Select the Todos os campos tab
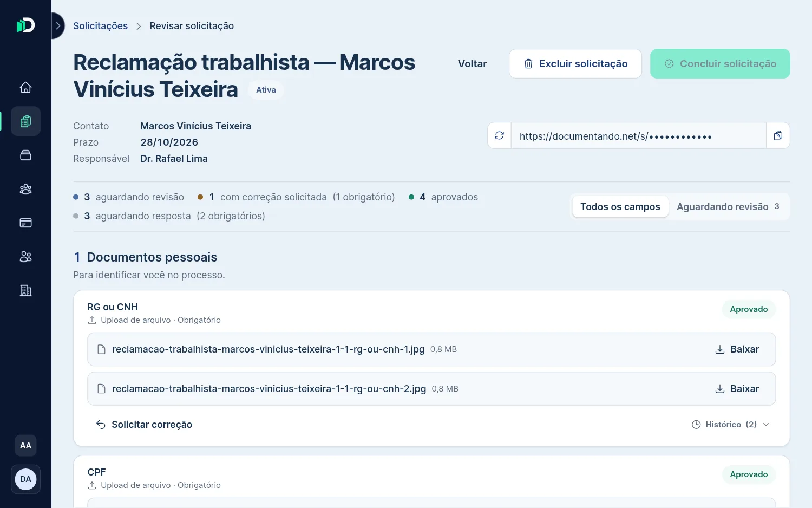The height and width of the screenshot is (508, 812). [620, 207]
